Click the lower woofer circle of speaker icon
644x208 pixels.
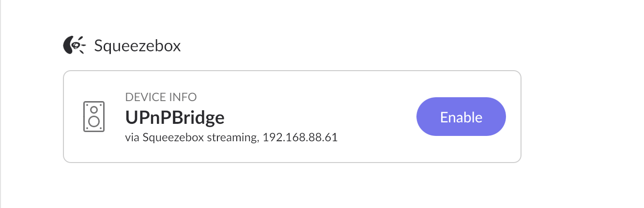point(94,121)
